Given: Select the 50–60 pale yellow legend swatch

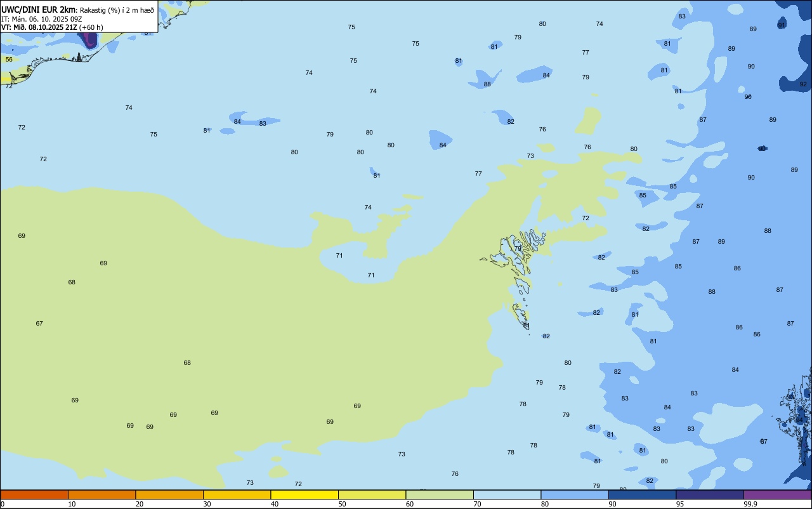Looking at the screenshot, I should 372,494.
